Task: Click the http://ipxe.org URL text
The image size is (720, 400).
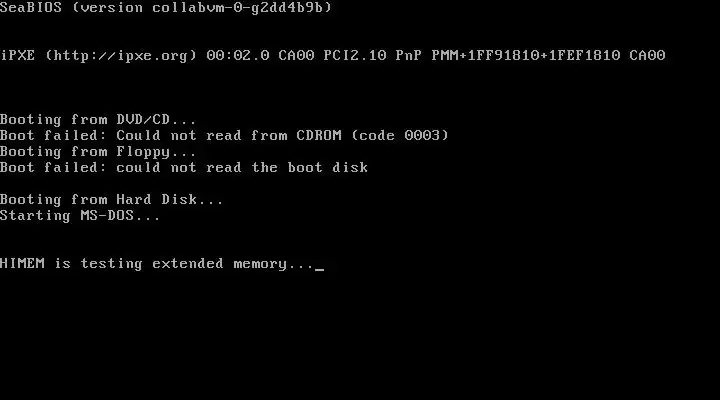Action: 121,56
